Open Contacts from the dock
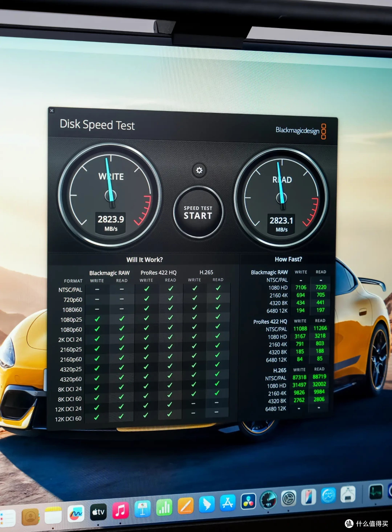The image size is (392, 532). 30,516
